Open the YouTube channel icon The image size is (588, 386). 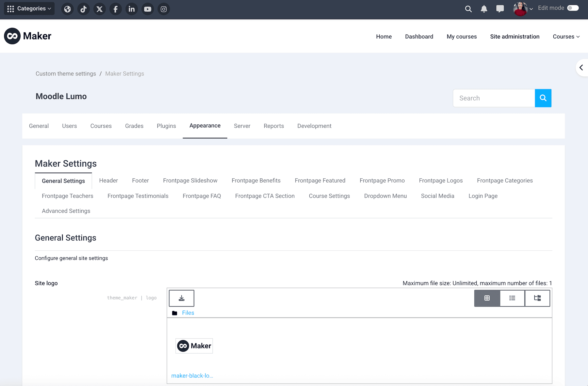pyautogui.click(x=148, y=9)
